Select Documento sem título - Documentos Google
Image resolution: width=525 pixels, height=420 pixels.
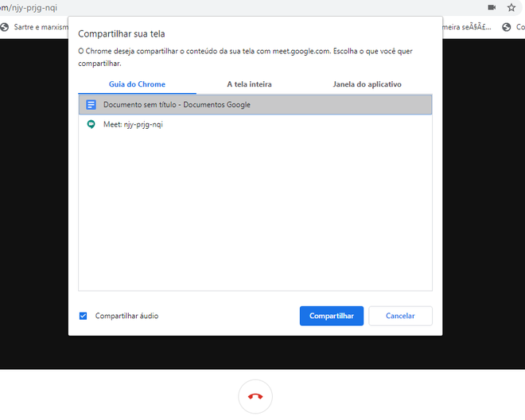tap(255, 104)
